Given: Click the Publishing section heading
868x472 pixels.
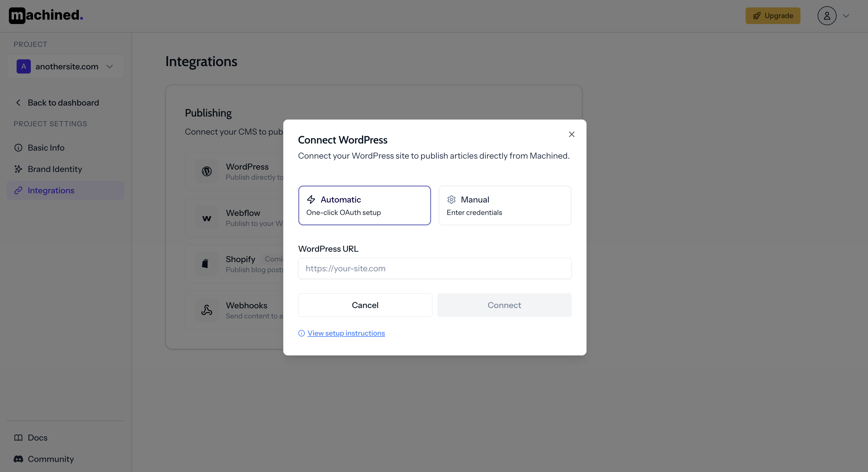Looking at the screenshot, I should 208,113.
